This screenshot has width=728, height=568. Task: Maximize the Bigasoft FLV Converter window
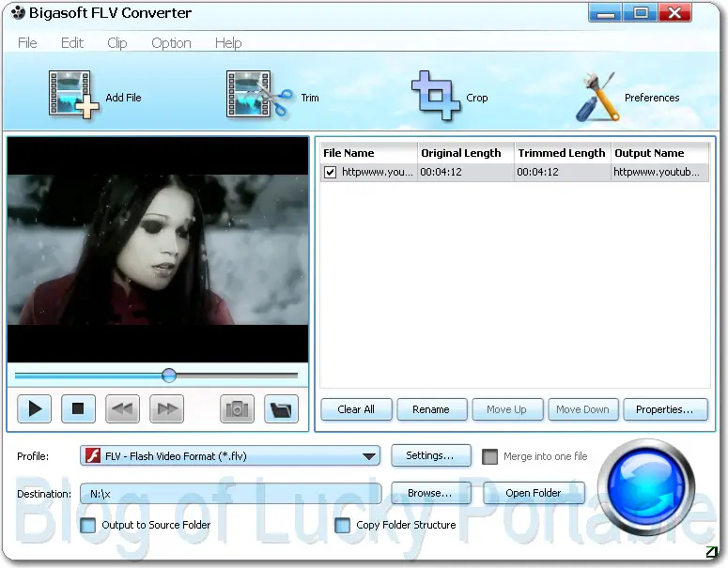click(x=641, y=13)
